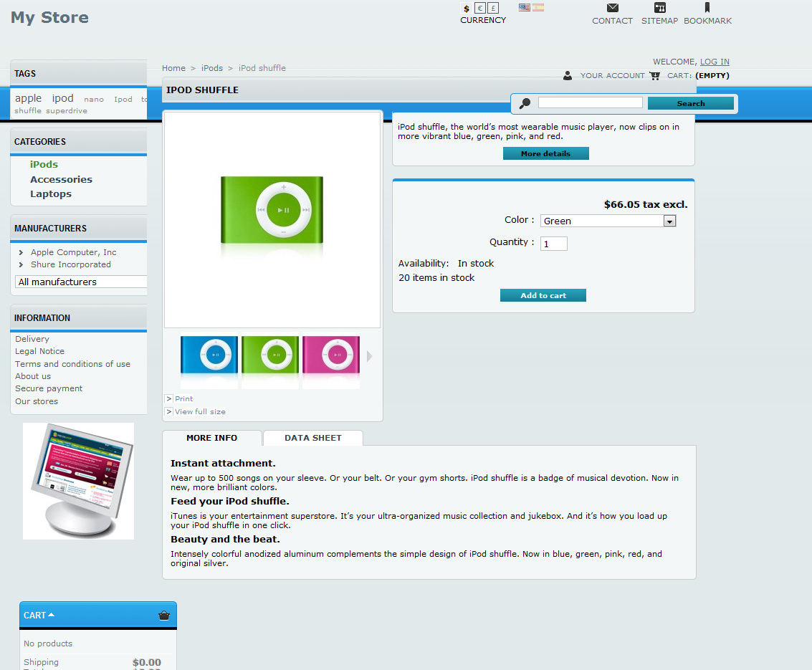The width and height of the screenshot is (812, 670).
Task: Click the My Store logo
Action: point(49,17)
